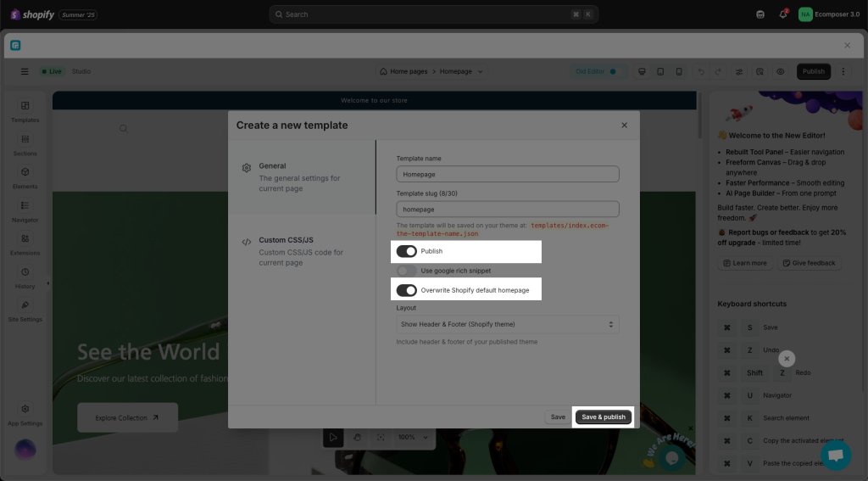Screen dimensions: 868x481
Task: Open the Layout dropdown
Action: tap(507, 324)
